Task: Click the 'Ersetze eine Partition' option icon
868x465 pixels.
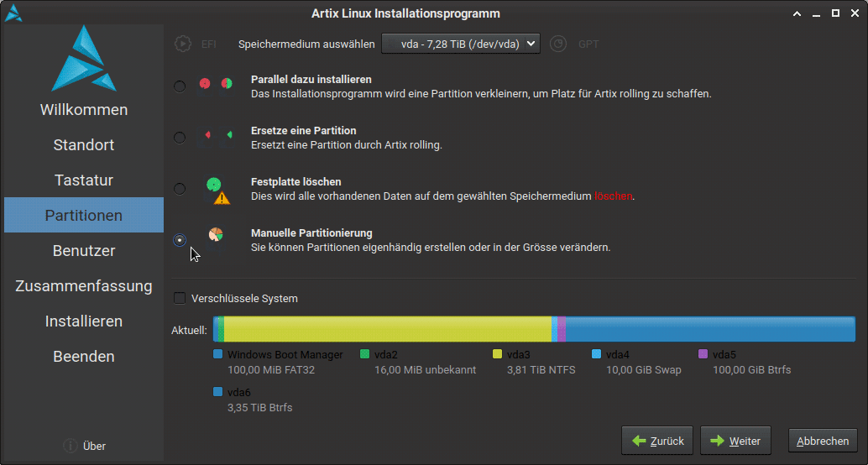Action: [216, 136]
